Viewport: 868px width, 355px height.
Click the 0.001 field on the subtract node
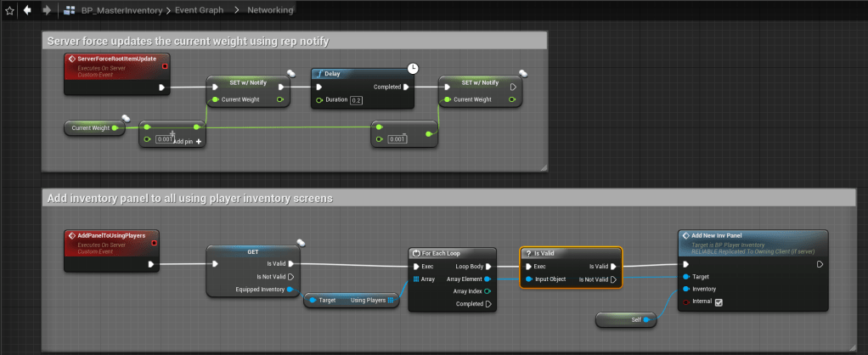[397, 139]
